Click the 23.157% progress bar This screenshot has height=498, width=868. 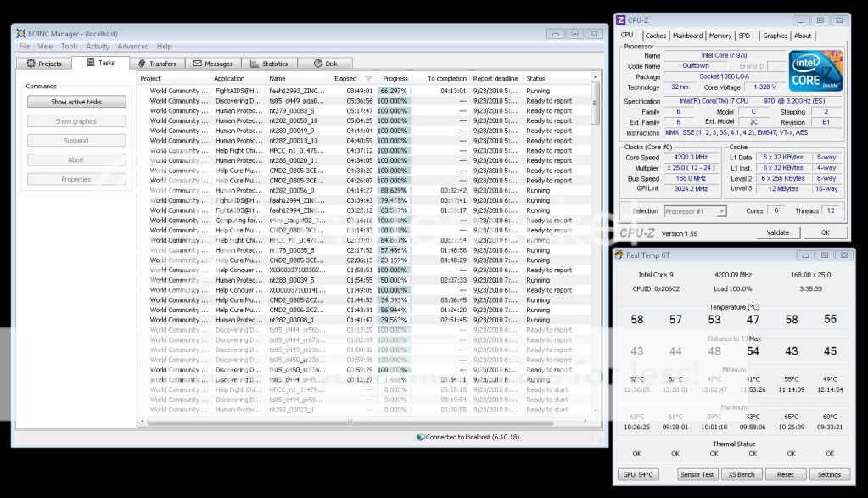[395, 260]
